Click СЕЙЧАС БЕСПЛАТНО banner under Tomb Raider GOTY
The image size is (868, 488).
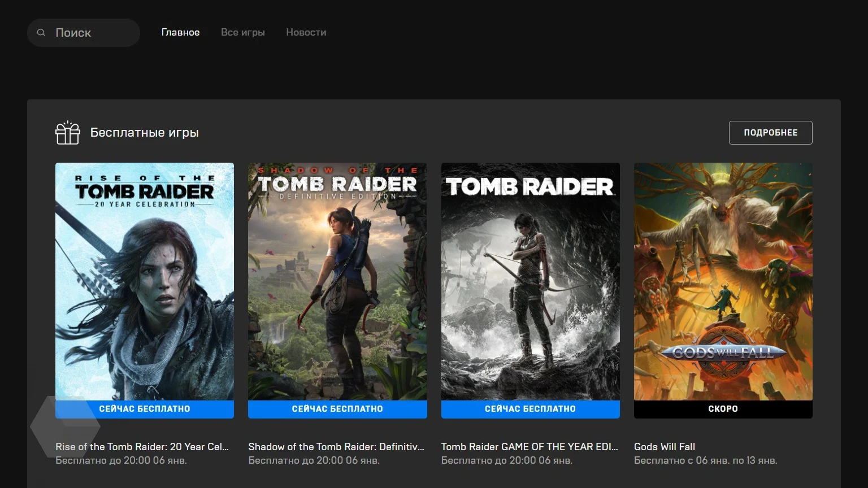click(531, 409)
